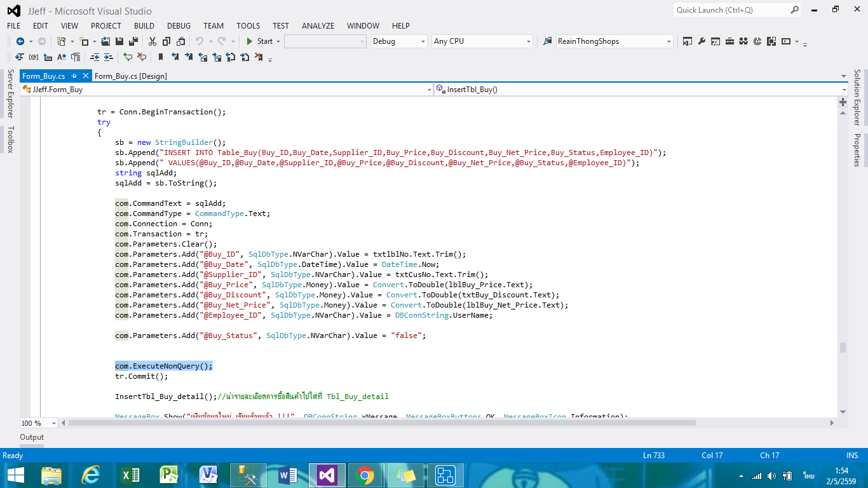Clear all bookmarks icon with red X
This screenshot has width=868, height=488.
[x=259, y=57]
